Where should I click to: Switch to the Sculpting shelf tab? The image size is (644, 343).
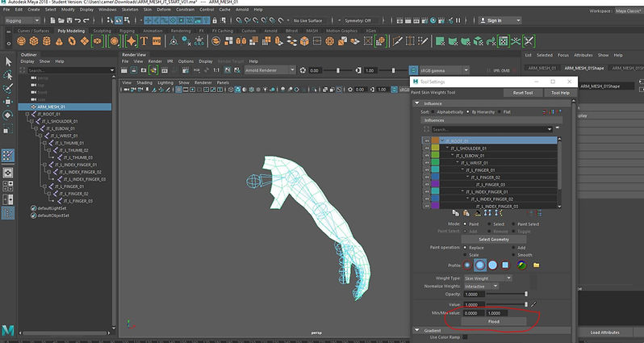click(x=102, y=31)
